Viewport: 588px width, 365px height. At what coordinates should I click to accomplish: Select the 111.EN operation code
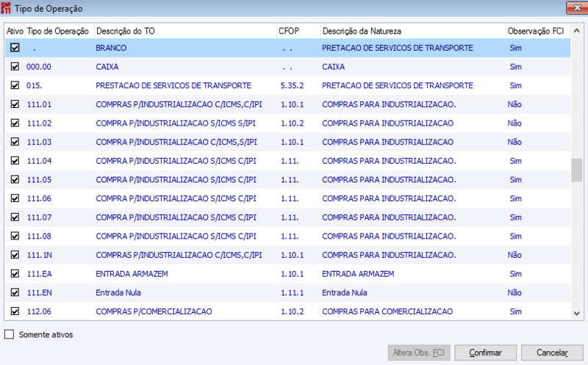[40, 292]
